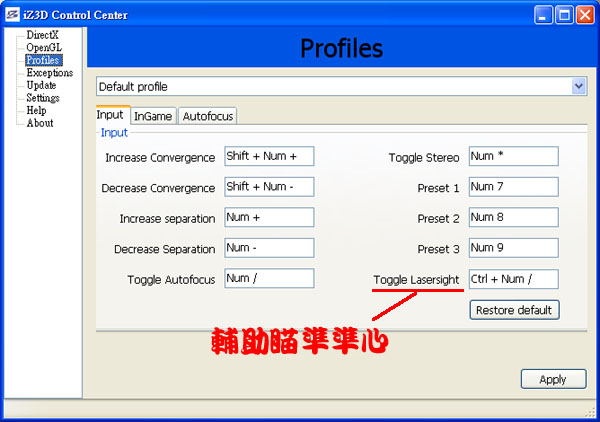Screen dimensions: 600x422
Task: Click the blue Input group title
Action: point(114,133)
